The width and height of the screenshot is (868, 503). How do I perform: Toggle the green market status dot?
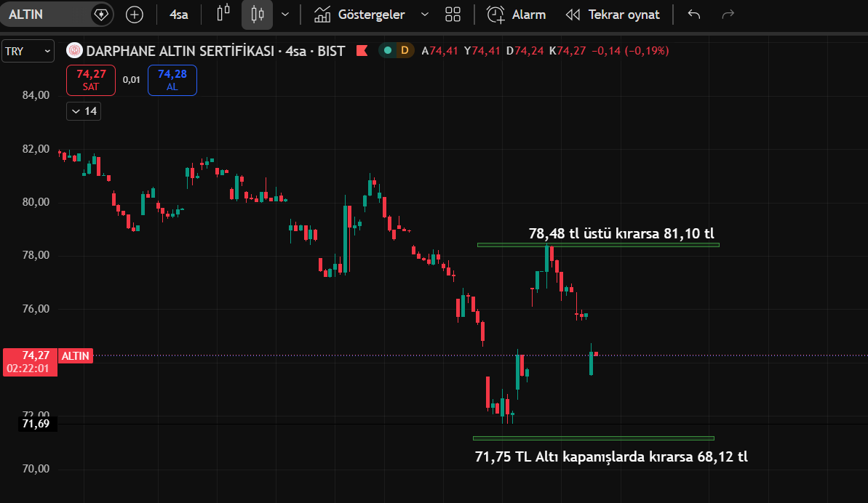388,51
